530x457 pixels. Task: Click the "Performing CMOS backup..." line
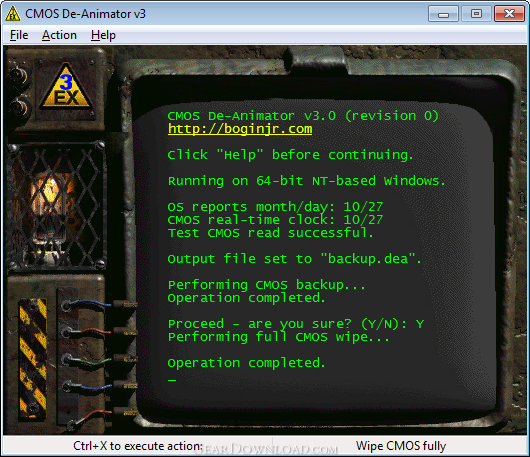pos(267,285)
